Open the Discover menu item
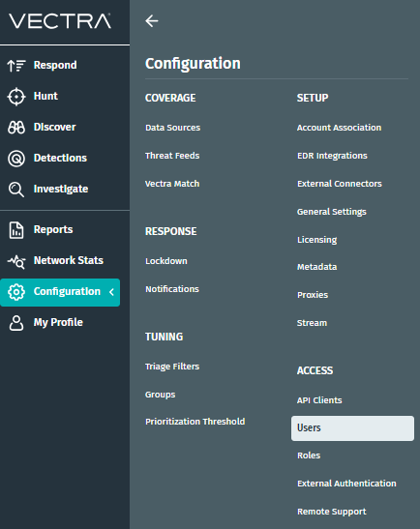 point(55,128)
